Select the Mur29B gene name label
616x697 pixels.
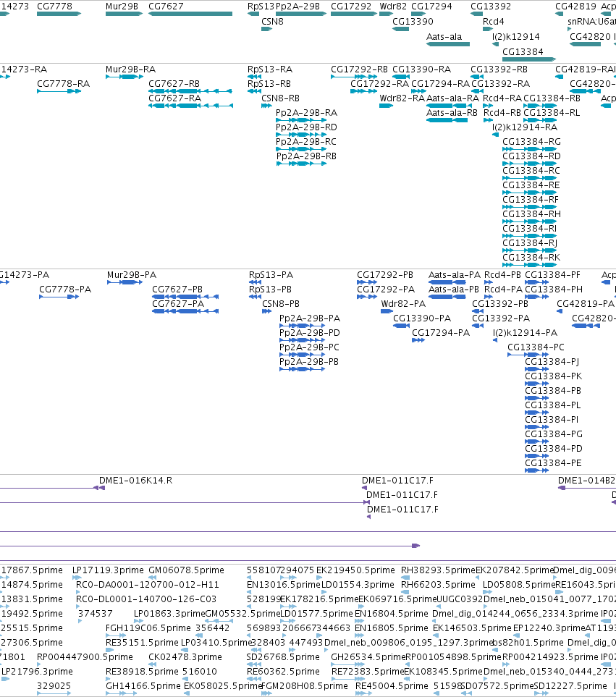(x=122, y=7)
